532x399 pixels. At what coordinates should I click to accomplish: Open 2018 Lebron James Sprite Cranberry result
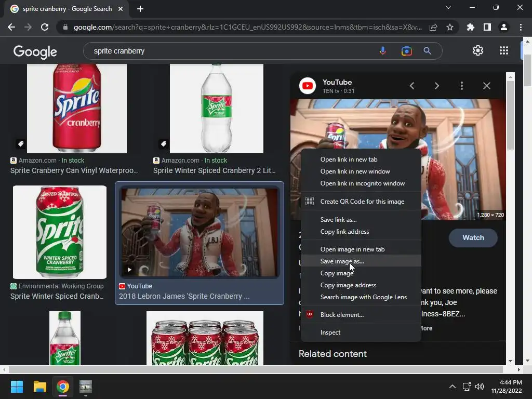[x=184, y=296]
